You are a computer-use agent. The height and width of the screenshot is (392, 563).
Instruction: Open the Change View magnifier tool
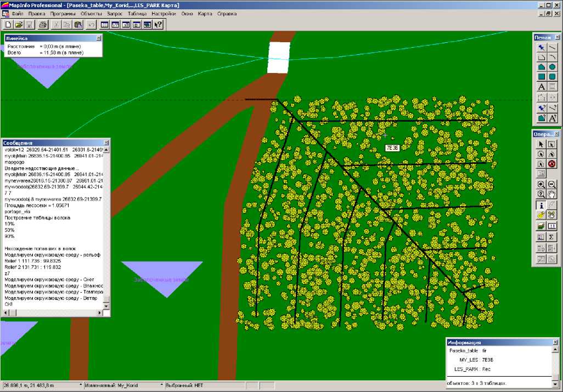tap(541, 195)
